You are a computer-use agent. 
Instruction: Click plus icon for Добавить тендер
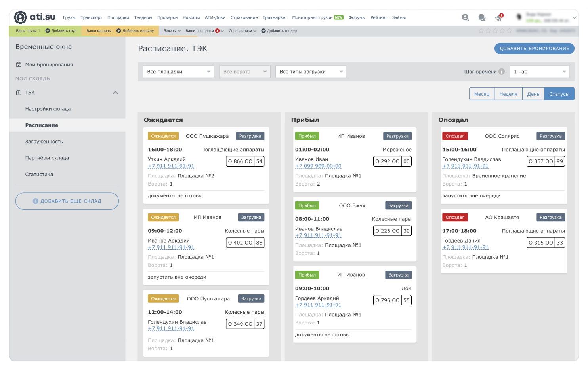[x=263, y=31]
